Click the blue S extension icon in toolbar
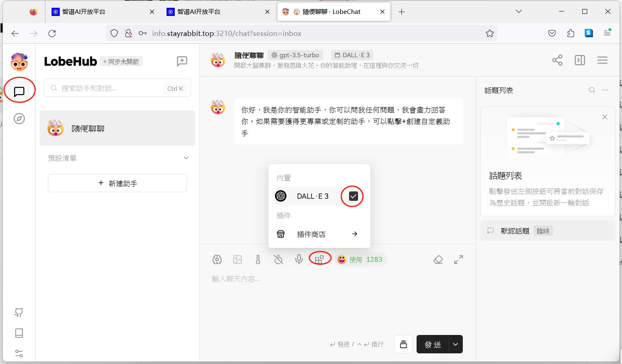 pos(589,33)
